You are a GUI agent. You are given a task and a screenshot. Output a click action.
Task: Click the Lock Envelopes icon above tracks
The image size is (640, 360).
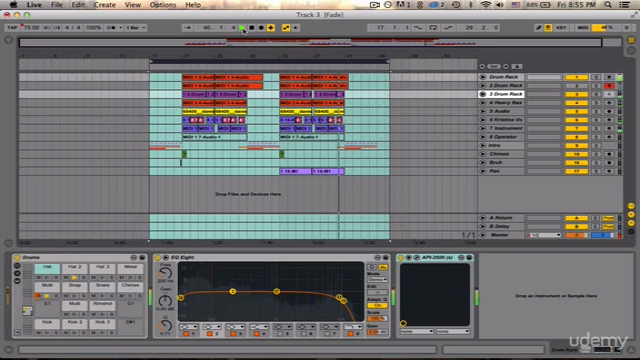click(x=516, y=66)
